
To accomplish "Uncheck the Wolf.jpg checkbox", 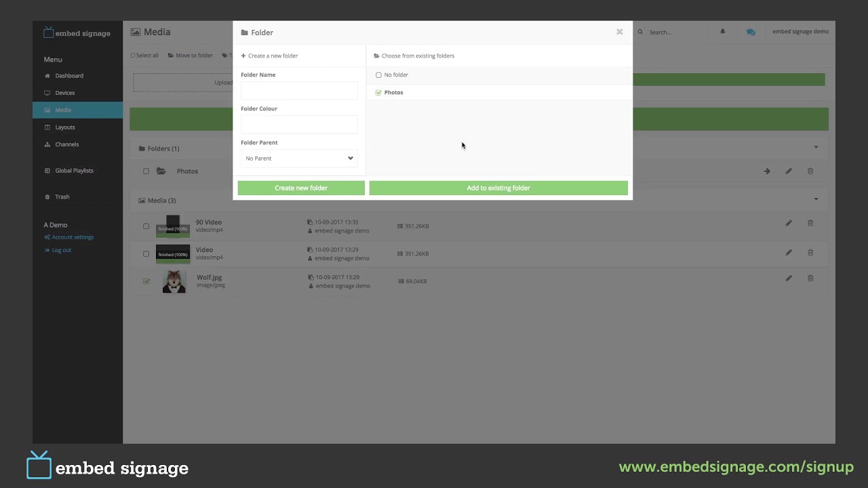I will [146, 281].
